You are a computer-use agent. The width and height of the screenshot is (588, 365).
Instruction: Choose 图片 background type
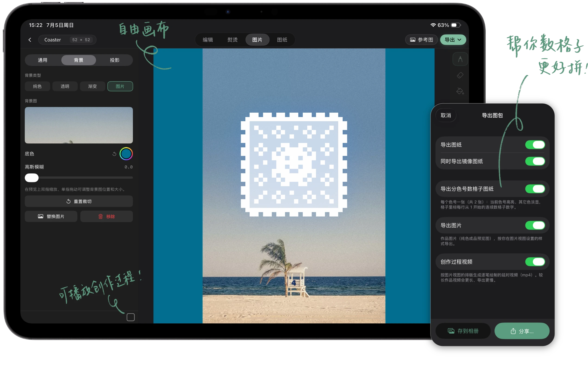120,86
